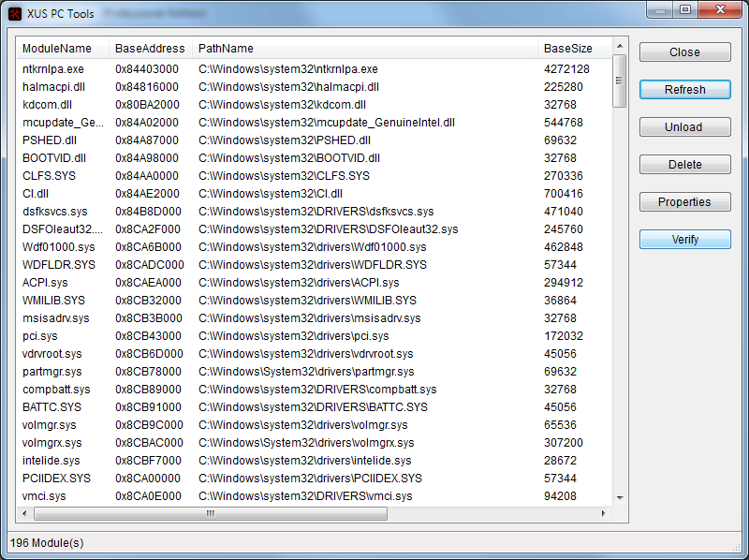
Task: Sort by BaseAddress column header
Action: coord(150,48)
